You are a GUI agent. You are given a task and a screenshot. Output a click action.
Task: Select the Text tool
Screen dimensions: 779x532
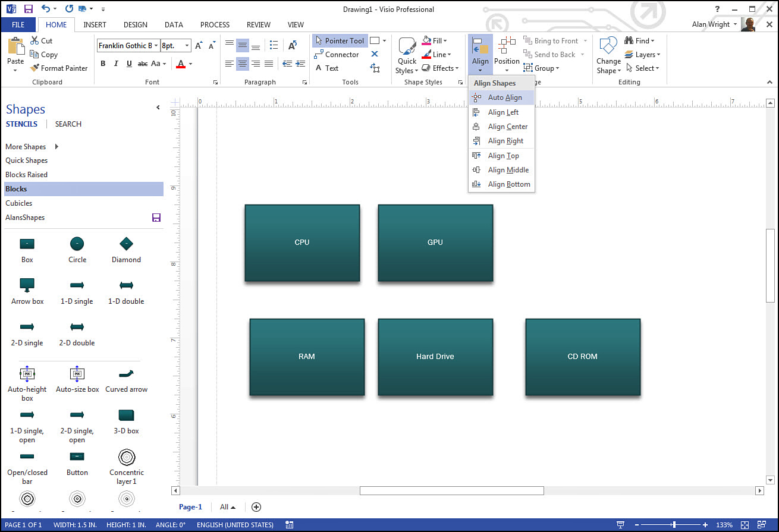[x=327, y=68]
